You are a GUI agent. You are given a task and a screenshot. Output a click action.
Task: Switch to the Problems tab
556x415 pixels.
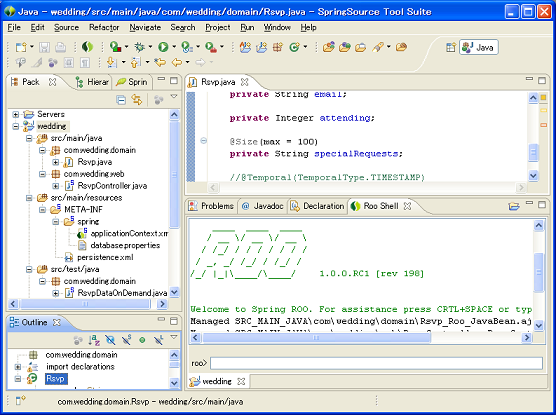pyautogui.click(x=211, y=206)
